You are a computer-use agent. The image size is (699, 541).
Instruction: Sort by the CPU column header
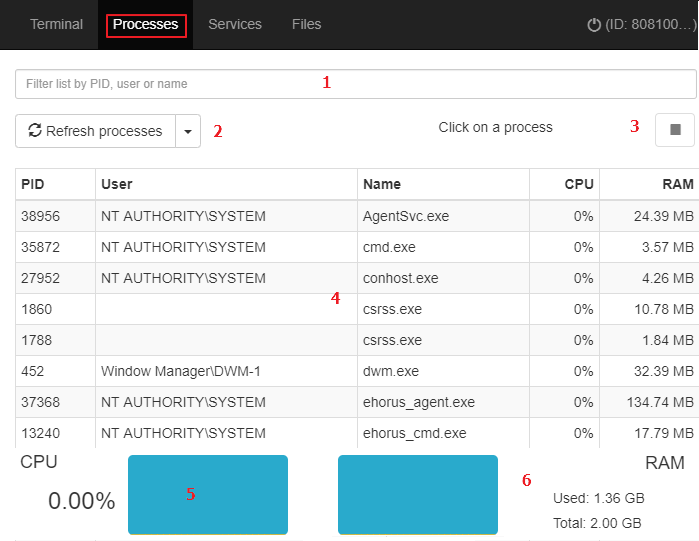point(579,184)
